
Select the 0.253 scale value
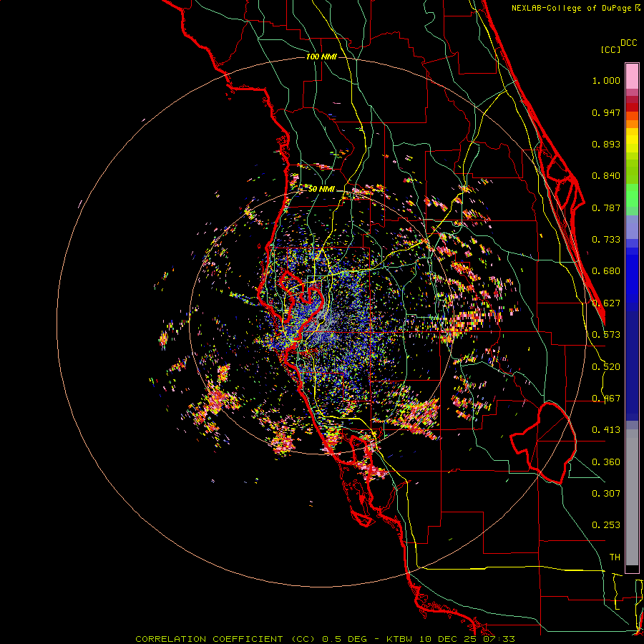click(x=606, y=525)
